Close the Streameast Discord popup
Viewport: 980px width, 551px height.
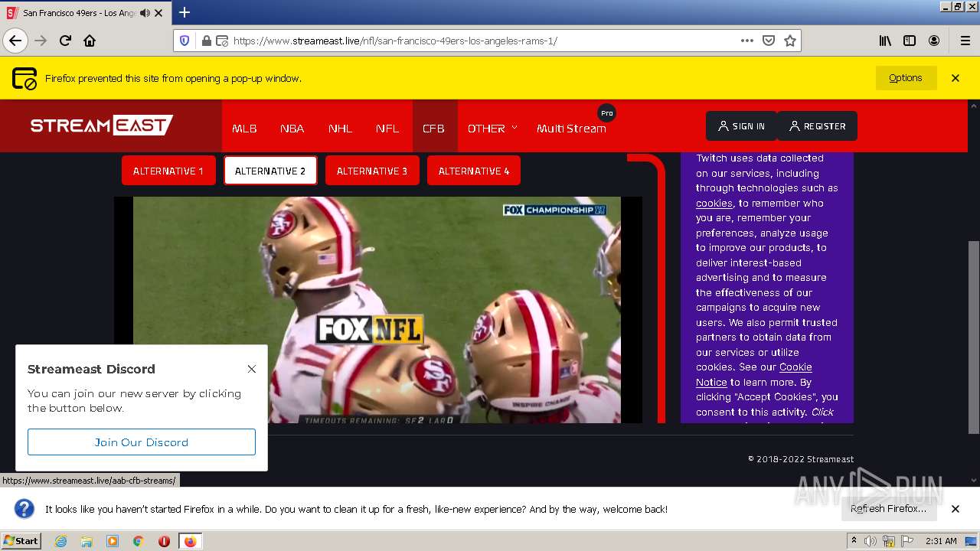[251, 369]
